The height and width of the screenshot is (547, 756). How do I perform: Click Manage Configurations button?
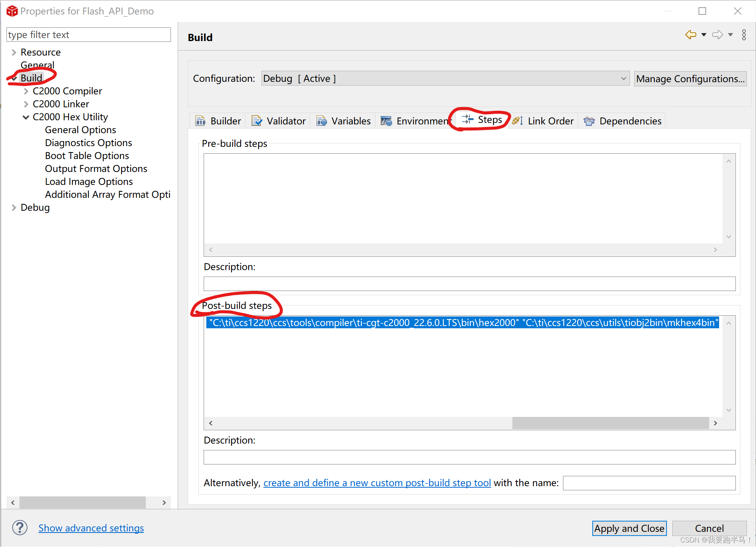(x=690, y=79)
